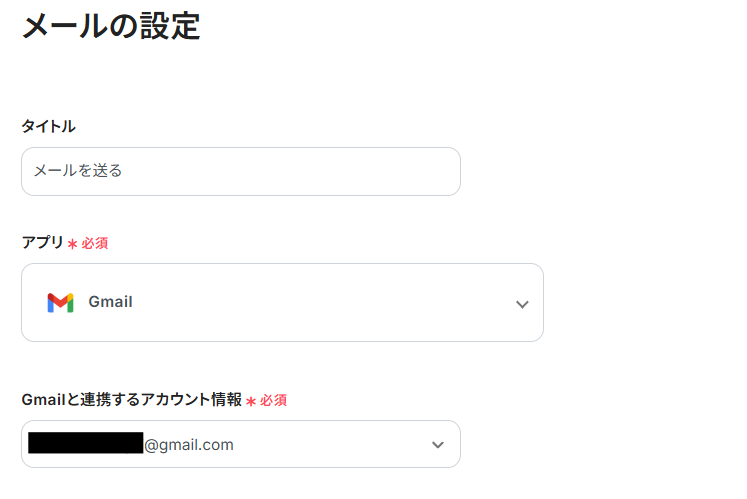Click the 必須 marker next to アプリ

pos(95,243)
